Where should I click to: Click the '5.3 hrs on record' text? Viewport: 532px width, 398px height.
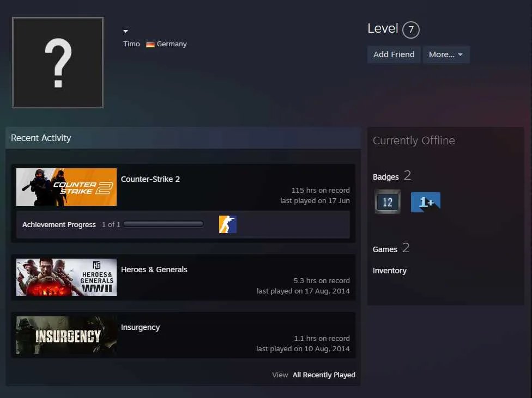click(322, 281)
